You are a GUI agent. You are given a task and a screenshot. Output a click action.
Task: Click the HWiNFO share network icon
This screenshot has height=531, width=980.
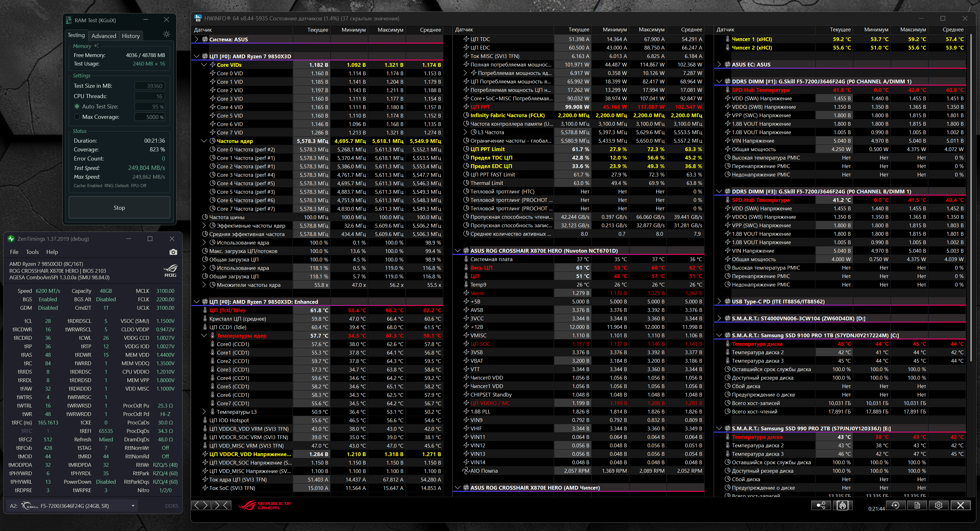(821, 505)
